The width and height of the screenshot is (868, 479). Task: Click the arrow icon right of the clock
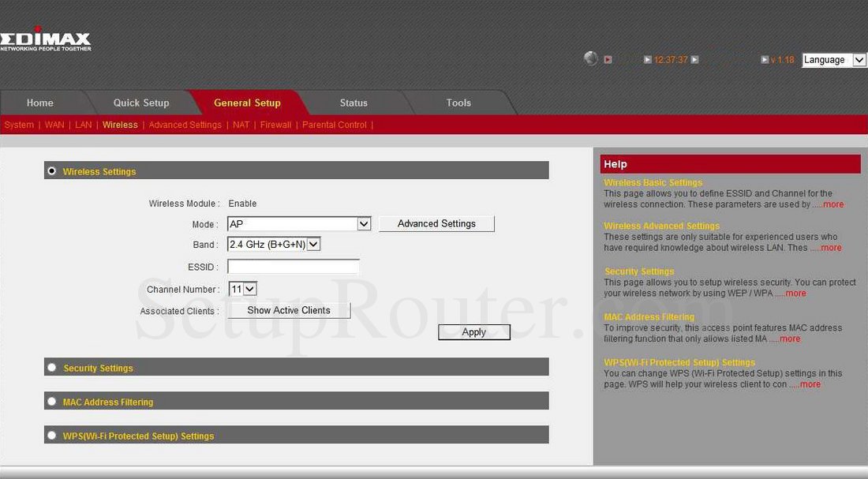coord(694,58)
